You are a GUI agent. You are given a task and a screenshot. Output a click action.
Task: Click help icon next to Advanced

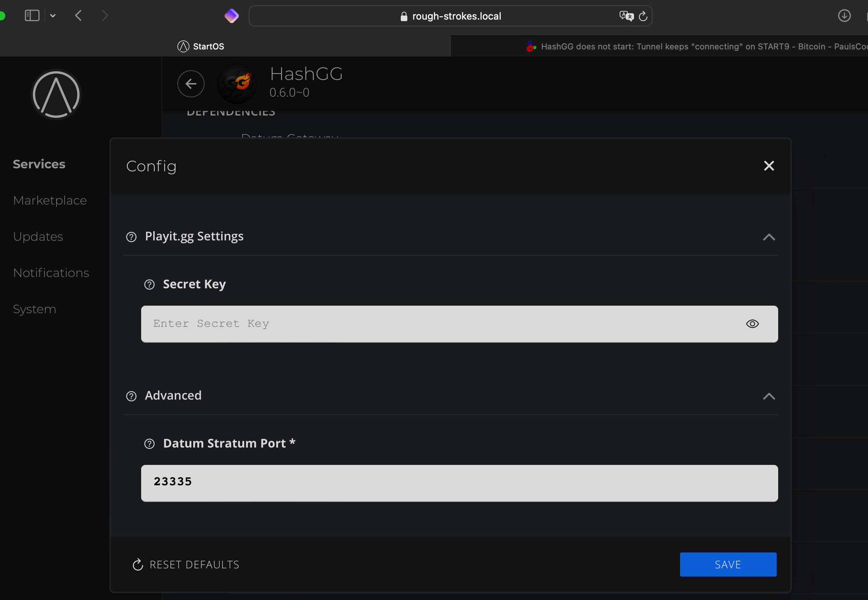pos(131,396)
